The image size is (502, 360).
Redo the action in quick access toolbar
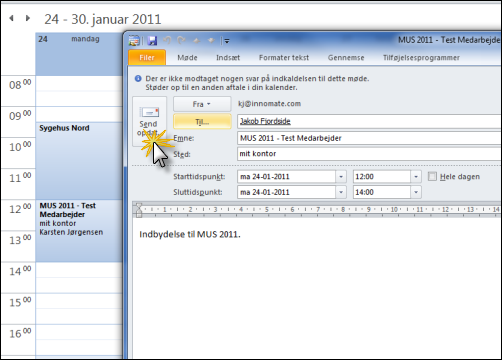pyautogui.click(x=181, y=41)
